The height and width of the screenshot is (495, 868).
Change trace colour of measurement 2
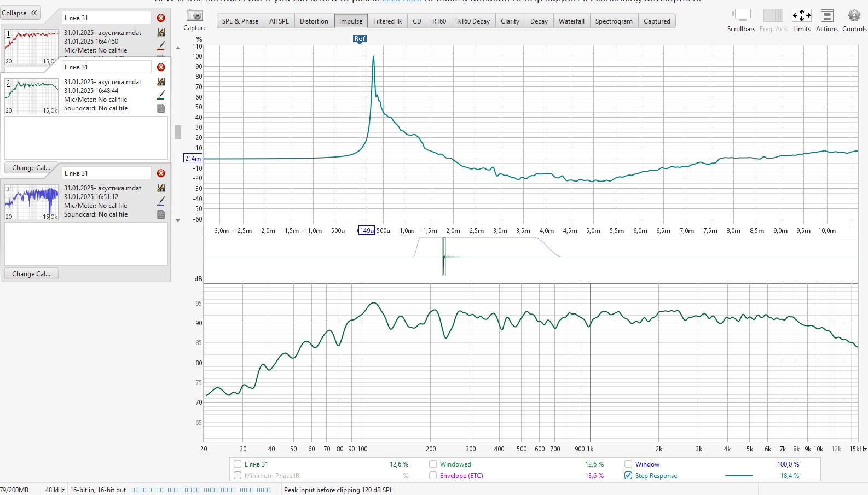tap(161, 95)
